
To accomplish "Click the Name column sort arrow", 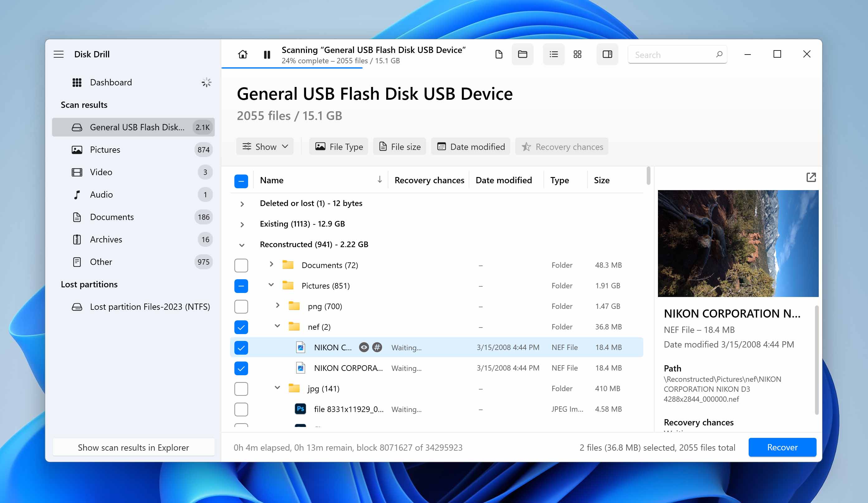I will pyautogui.click(x=380, y=180).
